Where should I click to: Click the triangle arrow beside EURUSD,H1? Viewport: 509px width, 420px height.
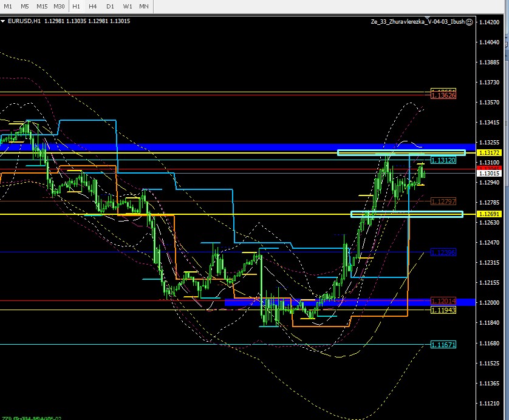pos(4,21)
